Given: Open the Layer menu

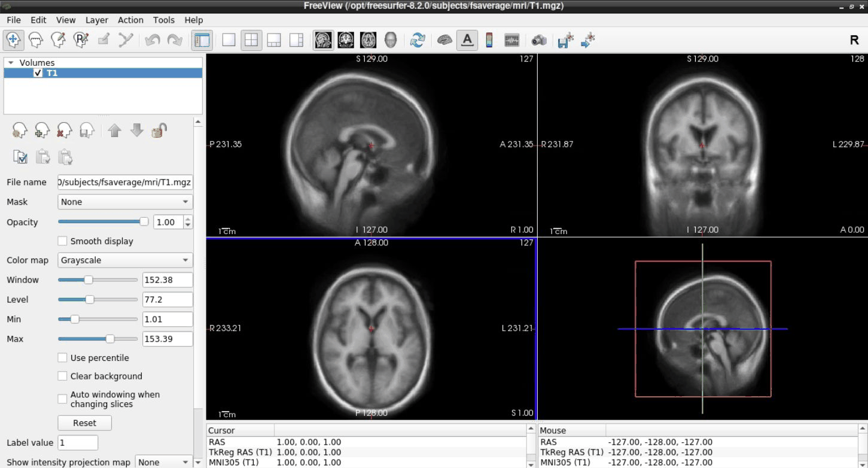Looking at the screenshot, I should (x=97, y=20).
